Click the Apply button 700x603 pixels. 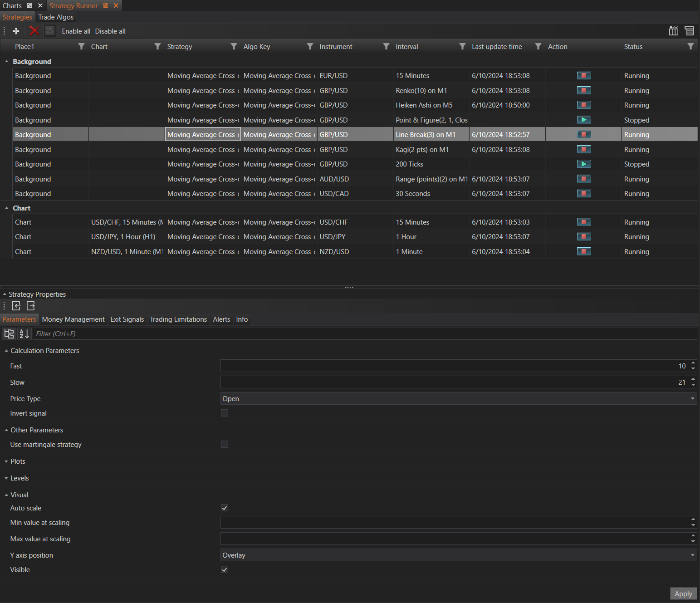click(x=683, y=593)
